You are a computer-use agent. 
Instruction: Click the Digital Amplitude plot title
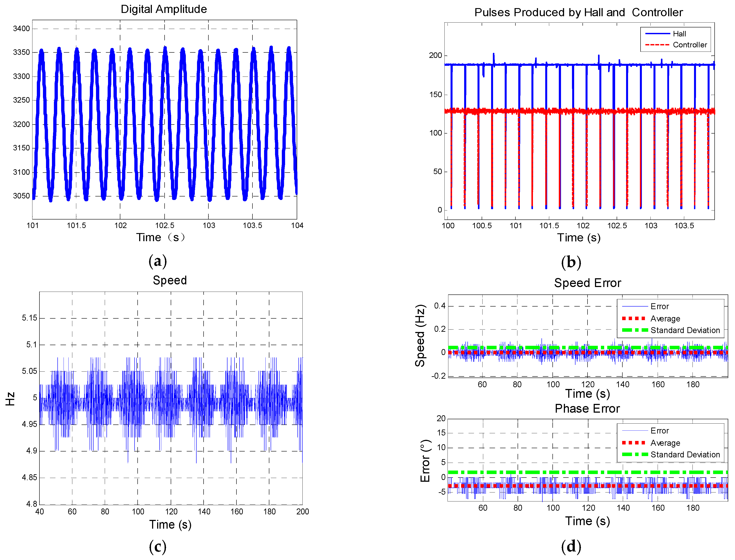pos(164,9)
